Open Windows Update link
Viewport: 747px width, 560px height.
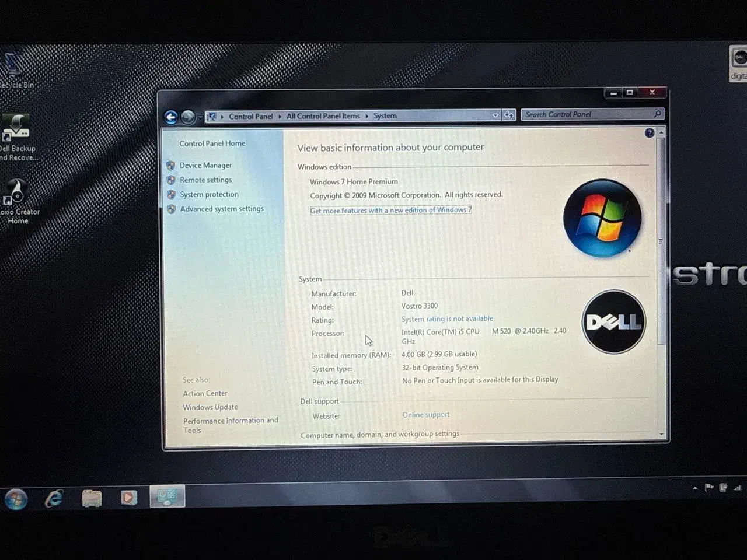coord(210,408)
